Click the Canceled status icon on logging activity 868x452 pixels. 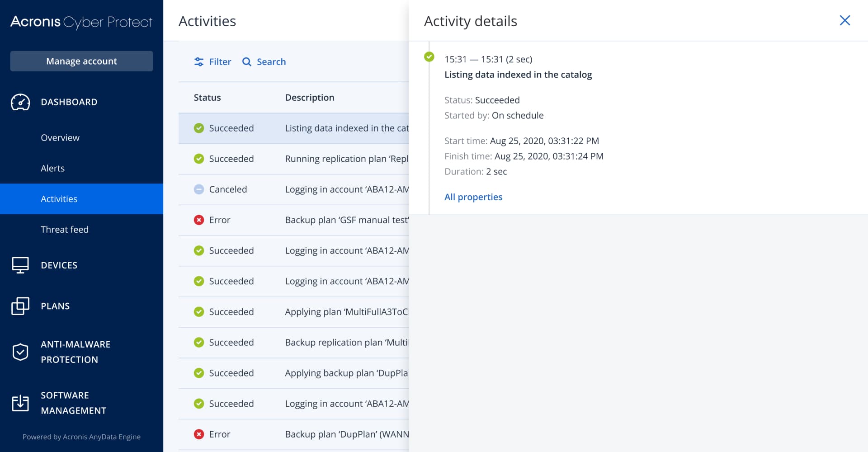coord(199,189)
